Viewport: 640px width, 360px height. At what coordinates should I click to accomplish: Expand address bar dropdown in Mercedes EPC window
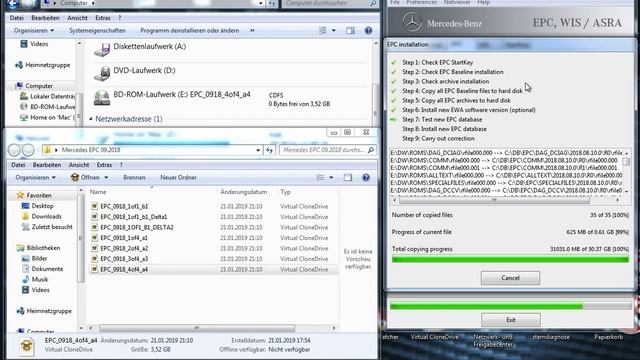[x=258, y=150]
